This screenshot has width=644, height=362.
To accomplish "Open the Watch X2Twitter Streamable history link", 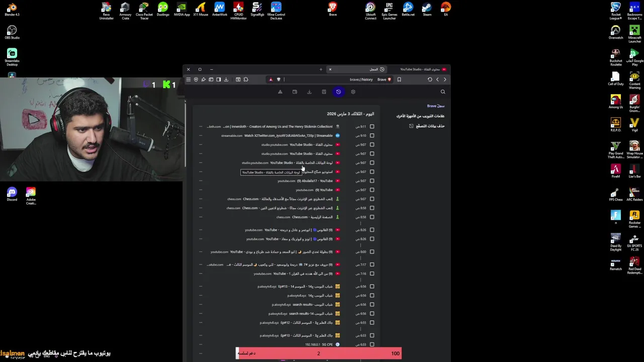I will tap(288, 136).
